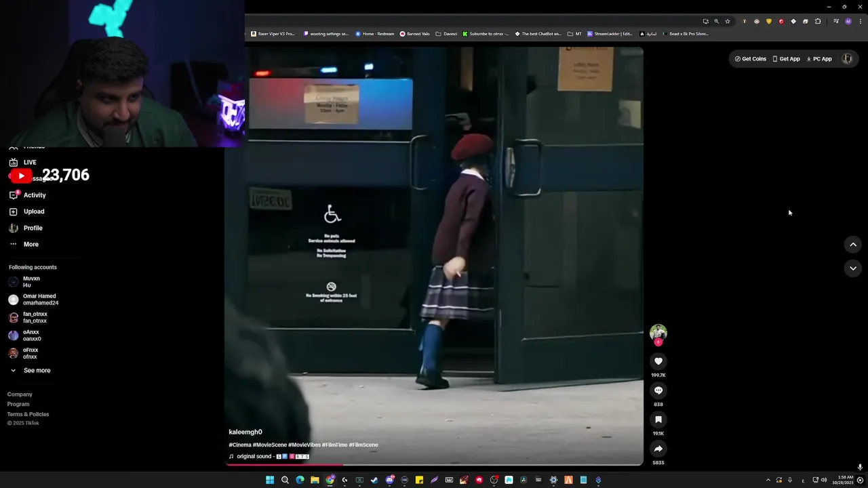Open File Explorer from taskbar
868x488 pixels.
[315, 480]
